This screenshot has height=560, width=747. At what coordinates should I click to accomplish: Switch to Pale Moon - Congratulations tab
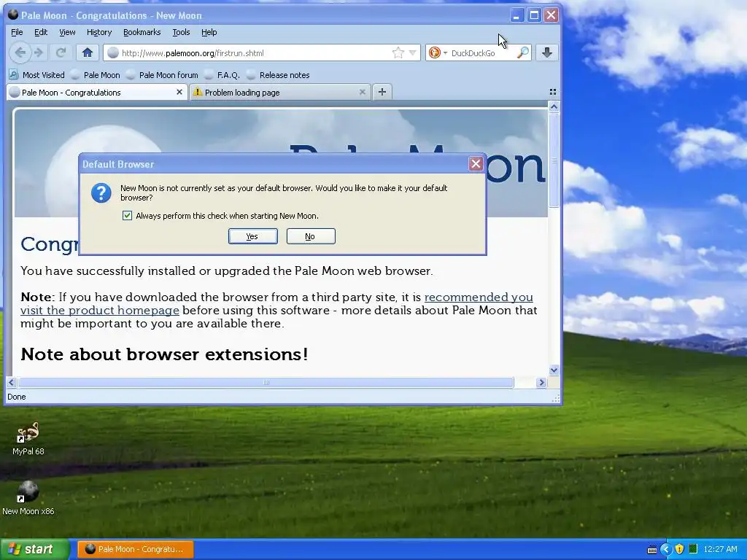(x=93, y=93)
